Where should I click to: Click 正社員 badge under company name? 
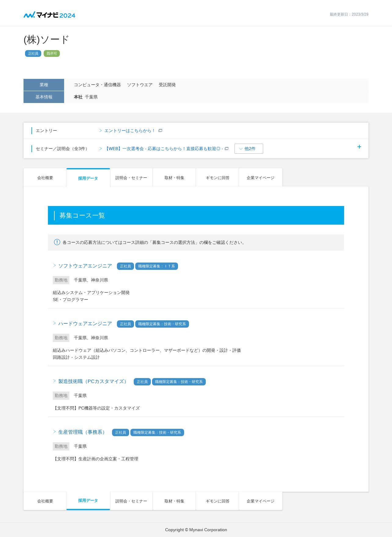point(33,53)
